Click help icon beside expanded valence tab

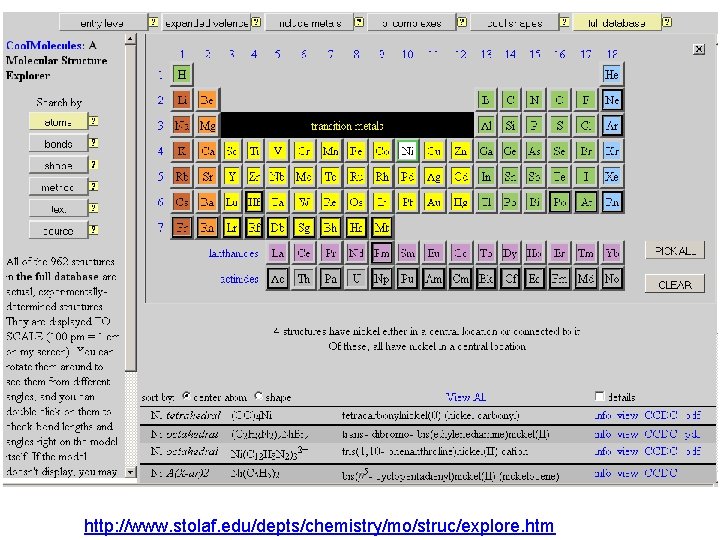click(256, 22)
